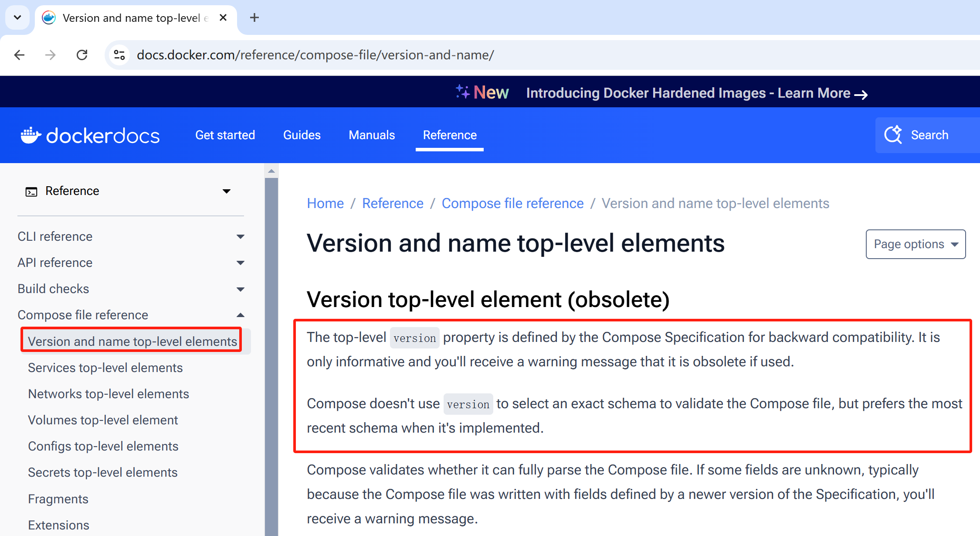Open the Page options dropdown
Image resolution: width=980 pixels, height=536 pixels.
point(916,244)
